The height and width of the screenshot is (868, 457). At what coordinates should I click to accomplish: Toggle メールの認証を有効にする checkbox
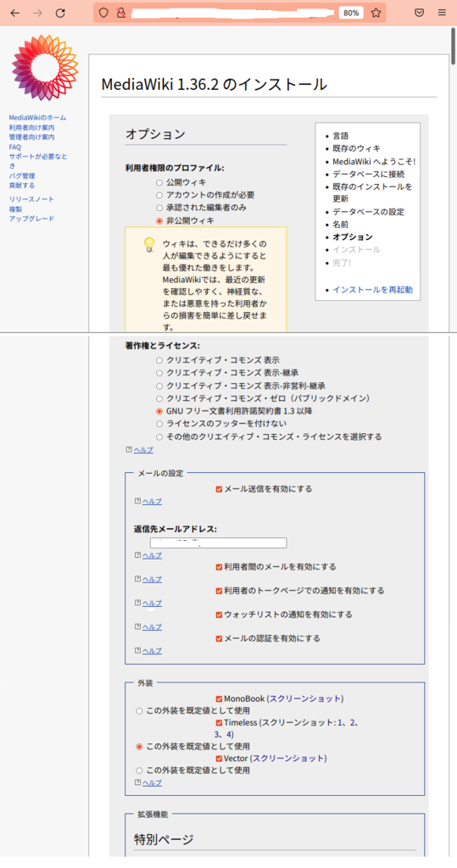point(220,638)
